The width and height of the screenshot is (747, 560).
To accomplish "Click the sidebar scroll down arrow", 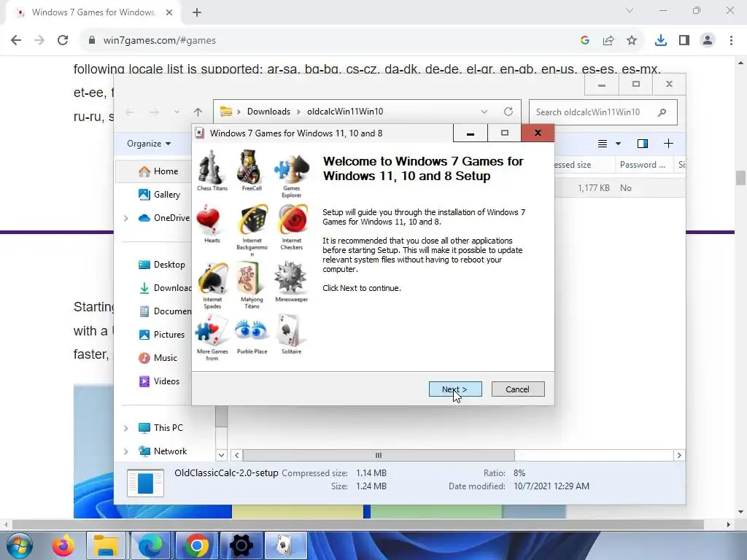I will coord(221,455).
